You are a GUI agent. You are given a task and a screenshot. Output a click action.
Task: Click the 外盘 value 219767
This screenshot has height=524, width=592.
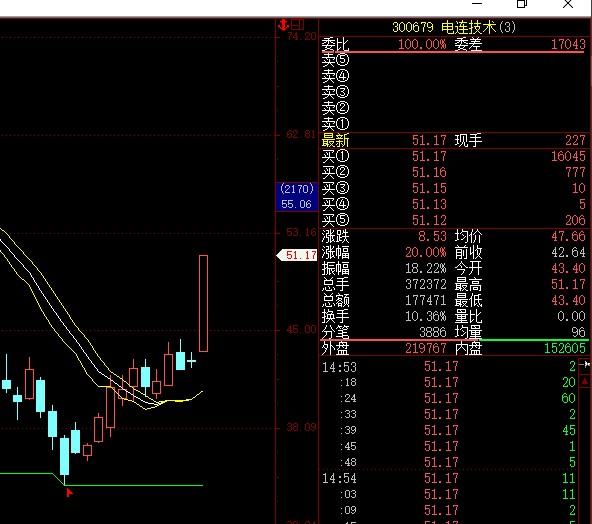tap(426, 348)
